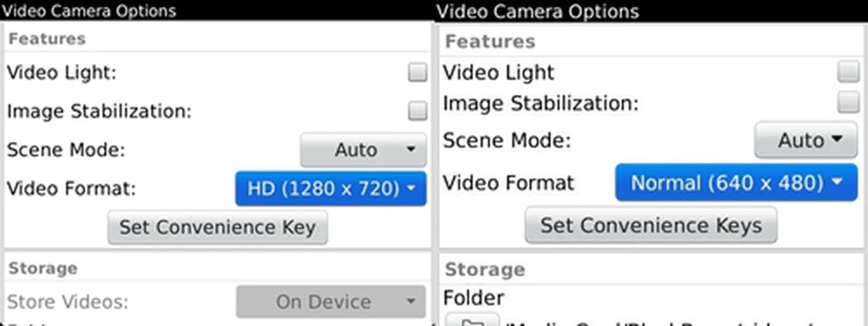Toggle Image Stabilization in the Normal (640 x 480) panel
The image size is (868, 326).
tap(848, 102)
